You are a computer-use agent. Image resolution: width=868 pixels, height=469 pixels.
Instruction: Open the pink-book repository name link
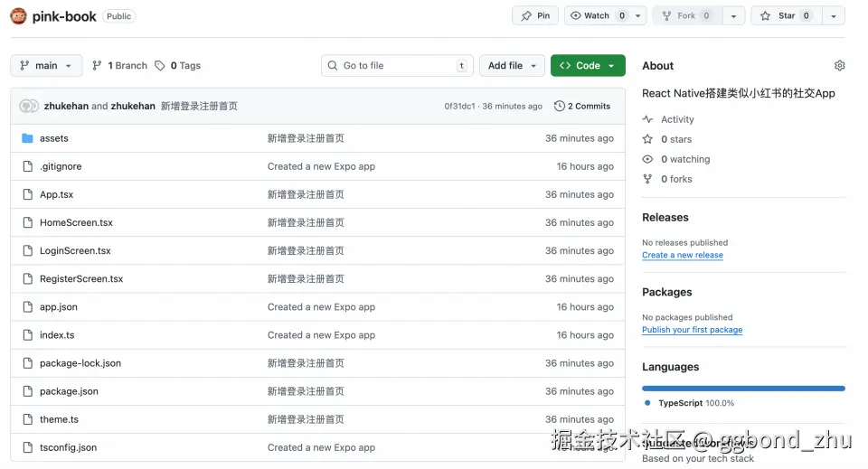tap(64, 16)
